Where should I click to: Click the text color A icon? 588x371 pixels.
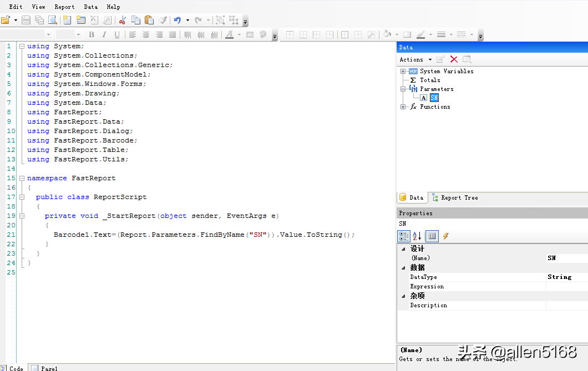[230, 34]
